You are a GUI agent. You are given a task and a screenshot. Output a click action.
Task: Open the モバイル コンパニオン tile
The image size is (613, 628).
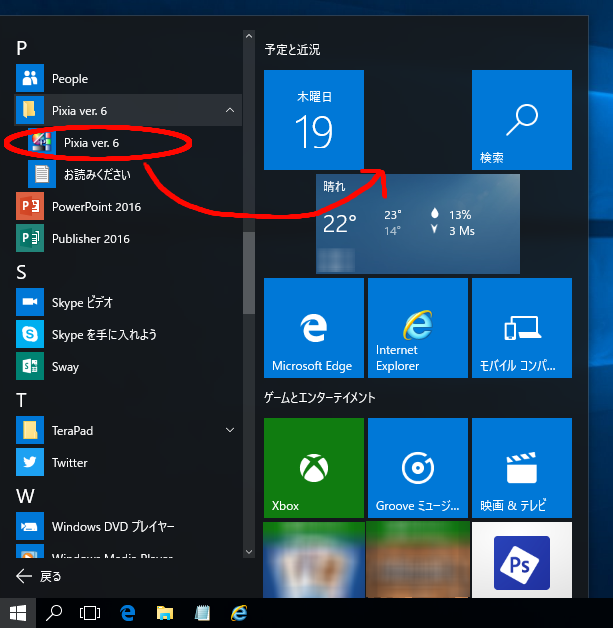pyautogui.click(x=522, y=328)
